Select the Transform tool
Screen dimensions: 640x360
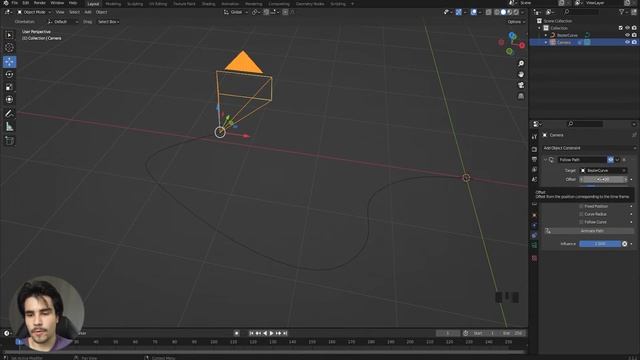(9, 100)
